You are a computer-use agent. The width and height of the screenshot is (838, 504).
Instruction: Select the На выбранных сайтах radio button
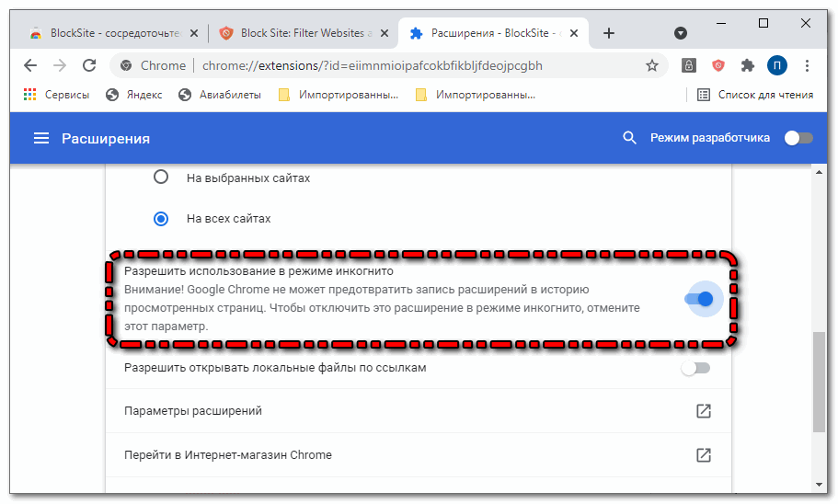[x=161, y=177]
